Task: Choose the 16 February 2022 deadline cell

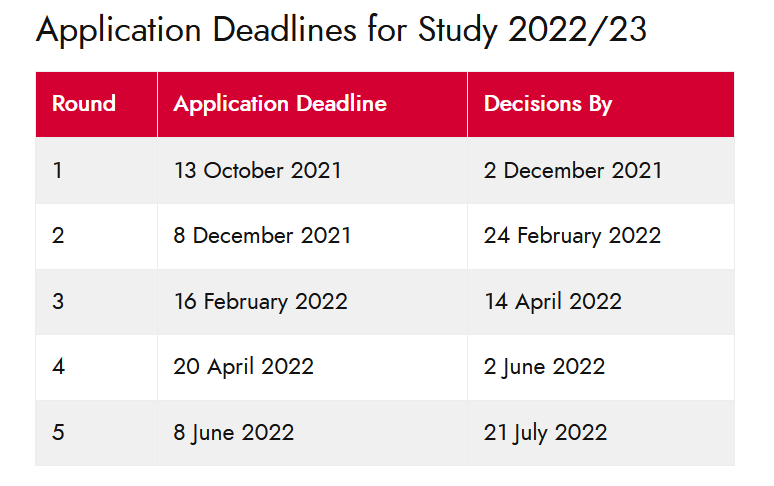Action: (312, 302)
